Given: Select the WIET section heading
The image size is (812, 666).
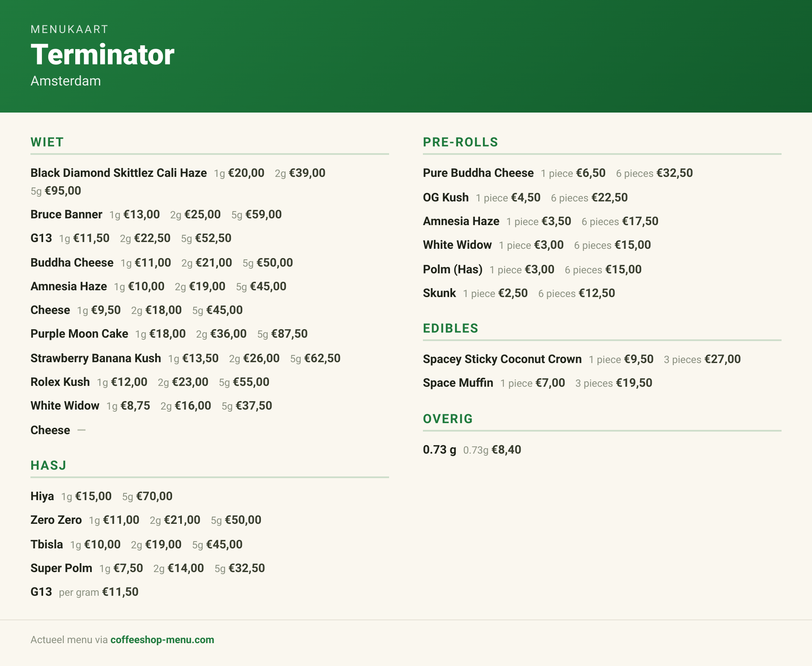Looking at the screenshot, I should [47, 142].
